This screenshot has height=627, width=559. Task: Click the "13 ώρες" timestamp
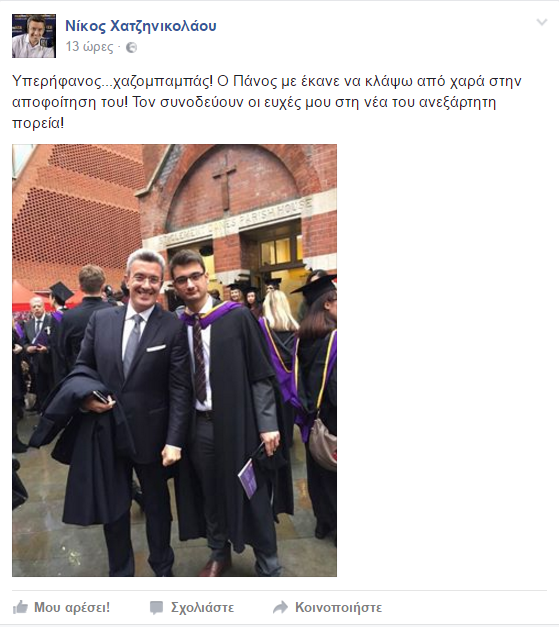pos(90,47)
